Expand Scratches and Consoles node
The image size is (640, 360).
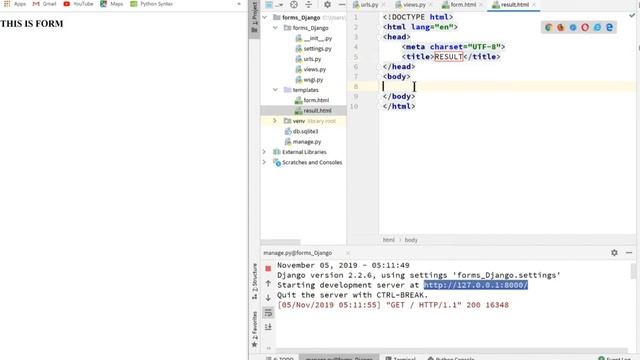(x=264, y=162)
